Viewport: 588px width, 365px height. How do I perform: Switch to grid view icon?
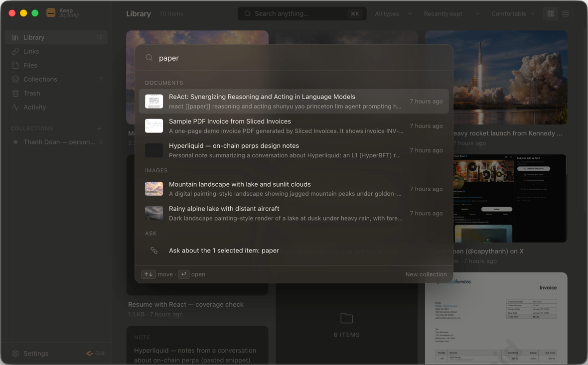pos(551,13)
